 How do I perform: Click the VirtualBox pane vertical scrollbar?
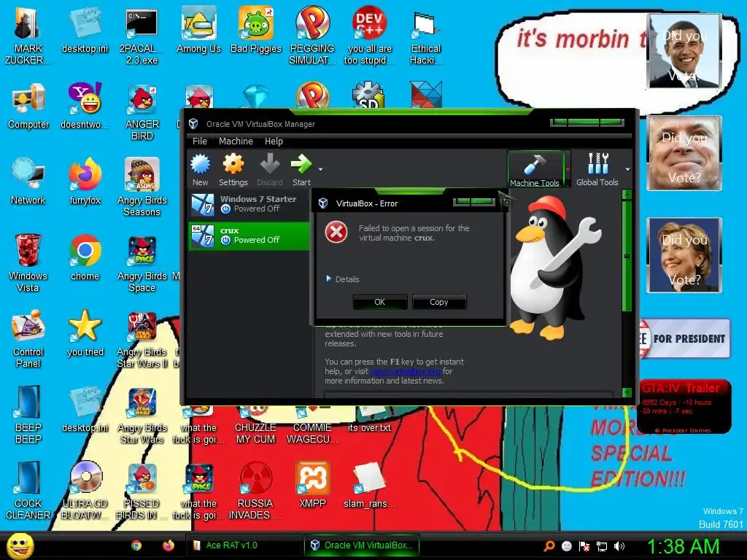point(627,256)
